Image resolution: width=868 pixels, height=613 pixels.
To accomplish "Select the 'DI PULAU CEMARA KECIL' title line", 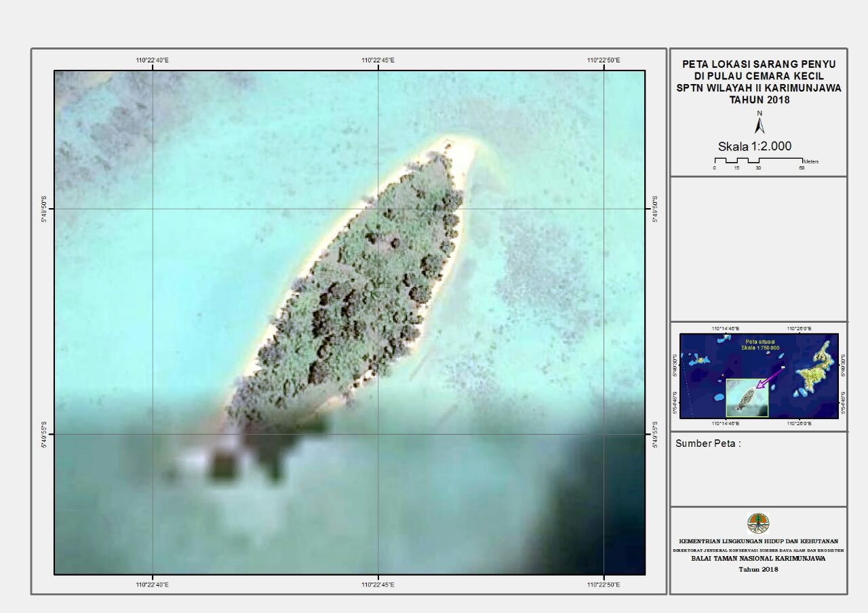I will 759,76.
